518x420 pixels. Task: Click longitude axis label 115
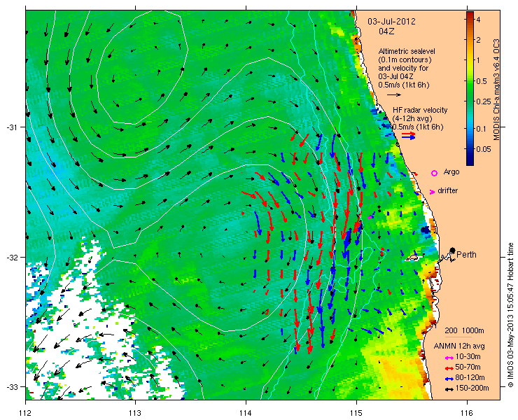(x=356, y=413)
